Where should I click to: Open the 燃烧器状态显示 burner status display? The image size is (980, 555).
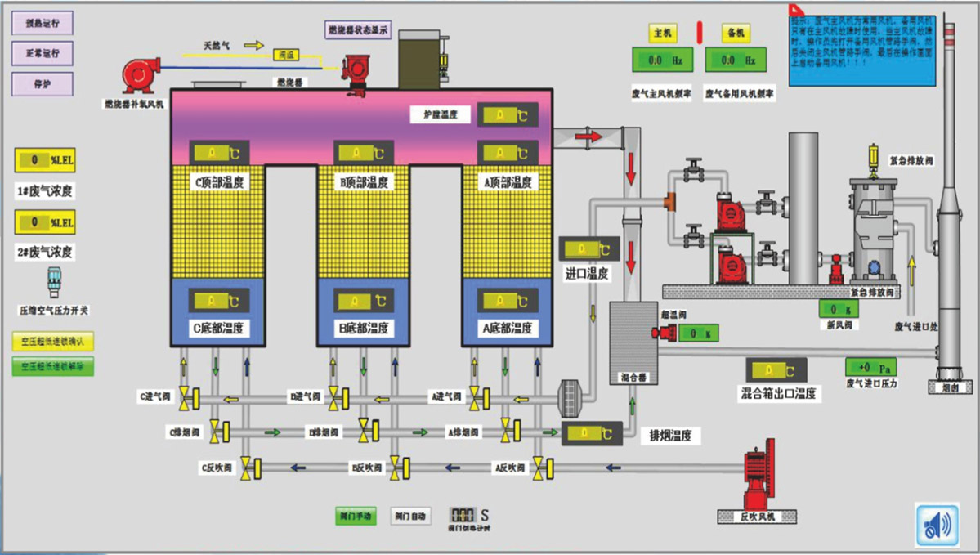[x=358, y=29]
